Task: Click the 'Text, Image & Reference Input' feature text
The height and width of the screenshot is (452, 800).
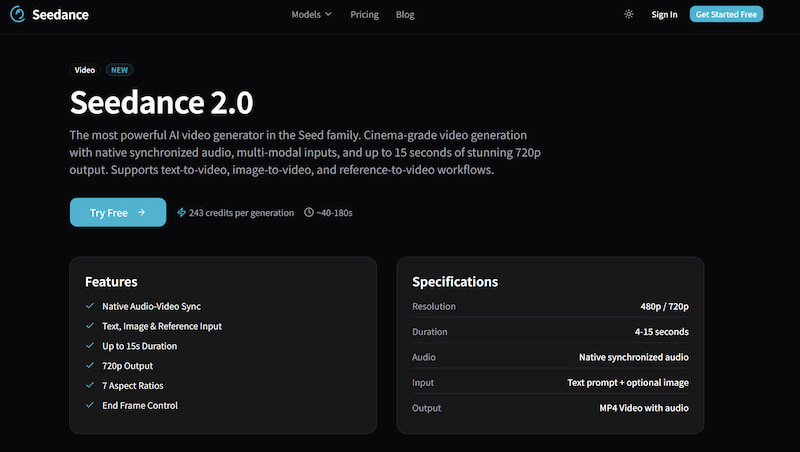Action: tap(162, 326)
